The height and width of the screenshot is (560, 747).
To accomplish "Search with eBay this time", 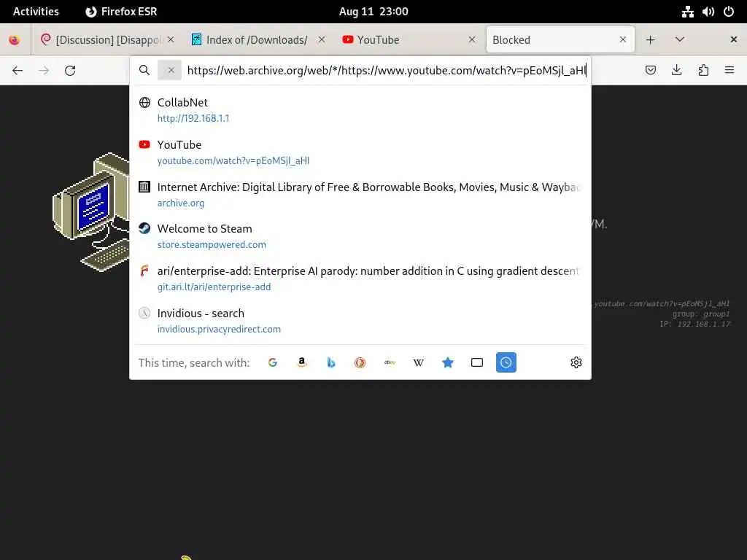I will click(390, 363).
